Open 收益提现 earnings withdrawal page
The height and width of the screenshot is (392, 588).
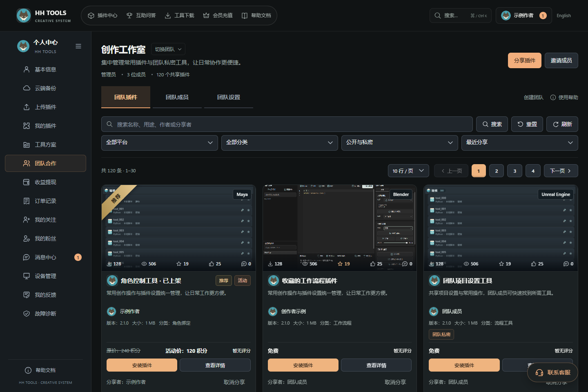[45, 182]
